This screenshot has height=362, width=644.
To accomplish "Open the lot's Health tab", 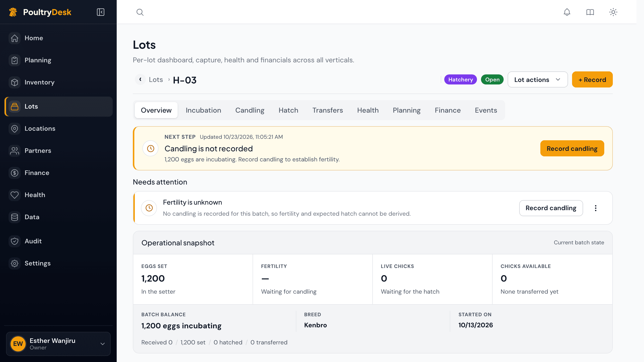I will (x=368, y=110).
